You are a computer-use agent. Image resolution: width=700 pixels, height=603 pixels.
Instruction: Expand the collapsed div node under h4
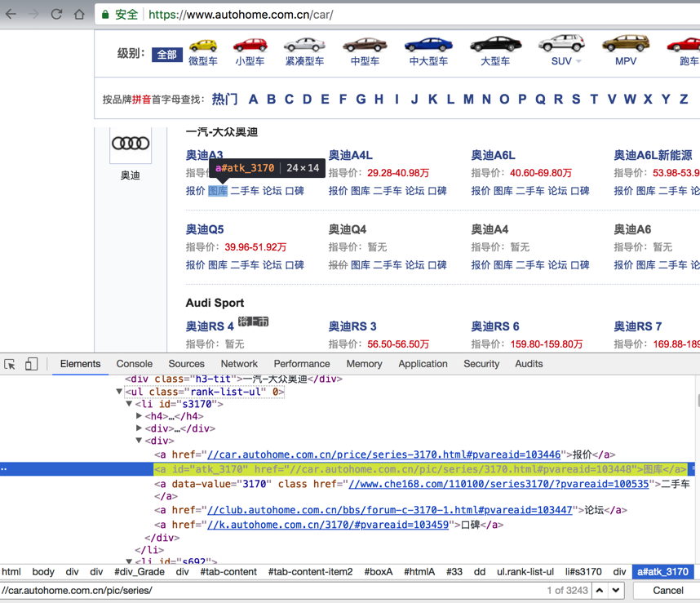[x=139, y=428]
